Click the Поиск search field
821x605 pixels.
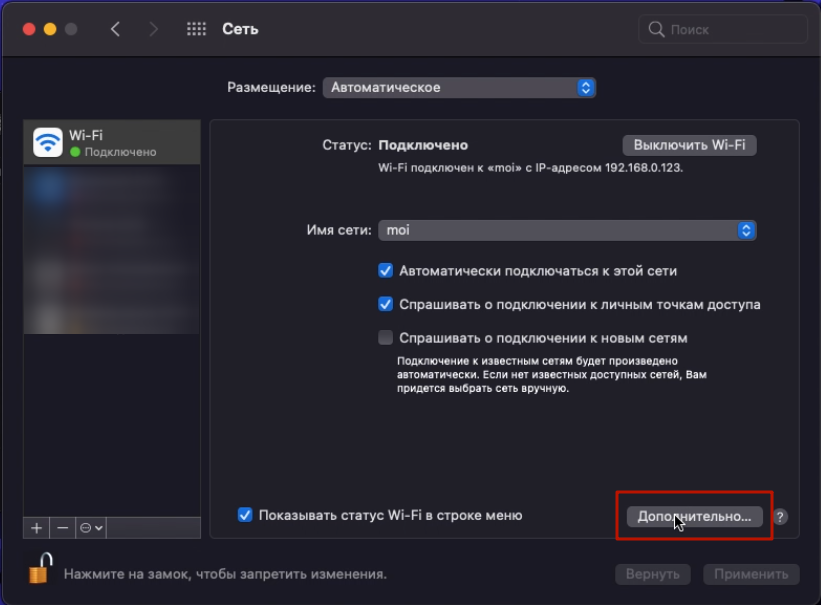(x=723, y=29)
